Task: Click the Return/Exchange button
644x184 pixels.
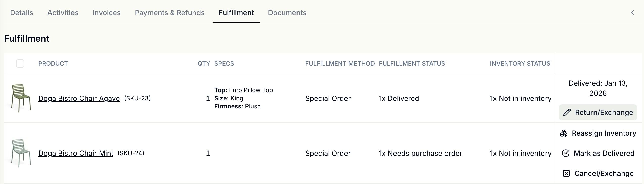Action: click(x=598, y=112)
